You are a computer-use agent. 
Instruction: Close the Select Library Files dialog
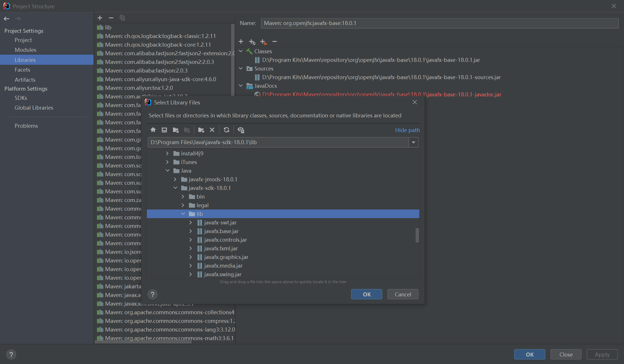415,102
